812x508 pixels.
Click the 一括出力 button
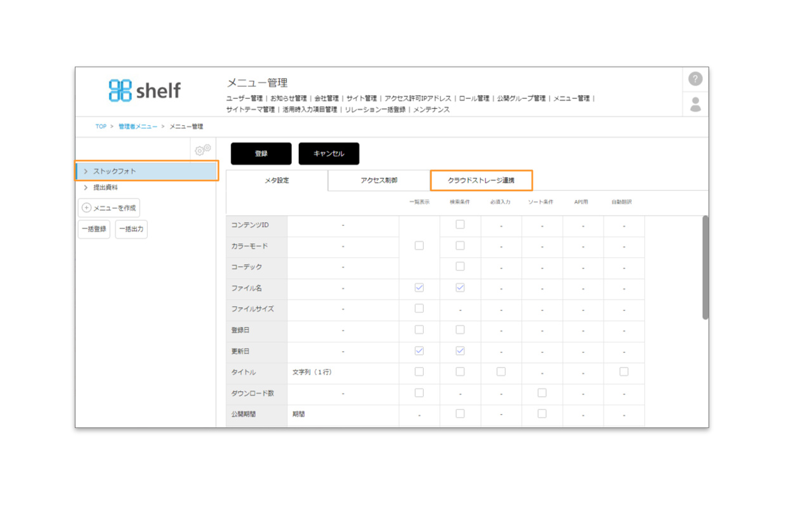click(131, 229)
